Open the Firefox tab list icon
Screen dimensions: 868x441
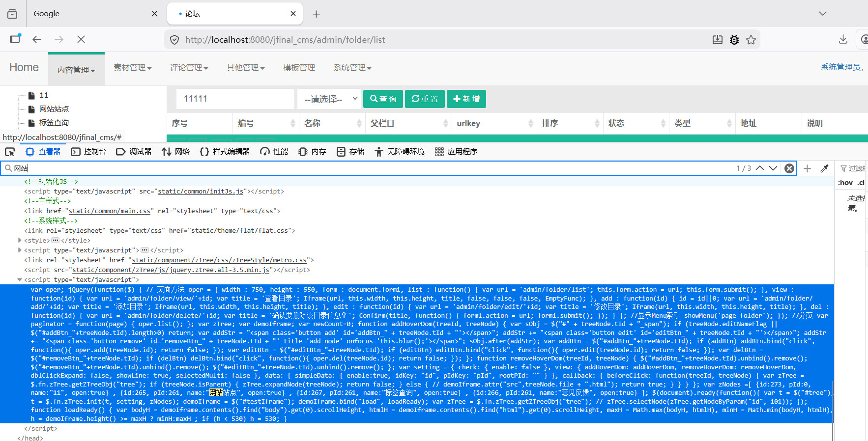click(x=12, y=14)
